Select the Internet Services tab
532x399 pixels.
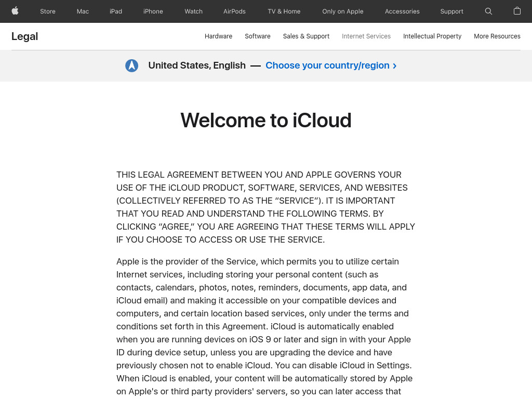[x=366, y=36]
